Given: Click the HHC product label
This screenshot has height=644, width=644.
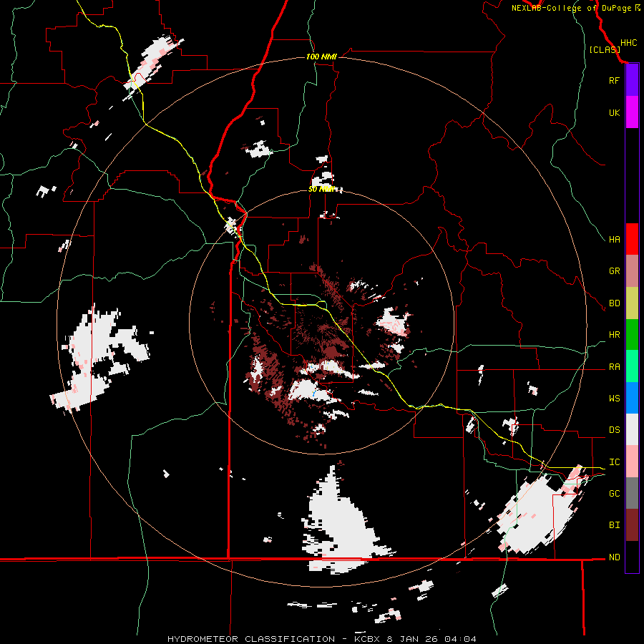Looking at the screenshot, I should point(629,43).
